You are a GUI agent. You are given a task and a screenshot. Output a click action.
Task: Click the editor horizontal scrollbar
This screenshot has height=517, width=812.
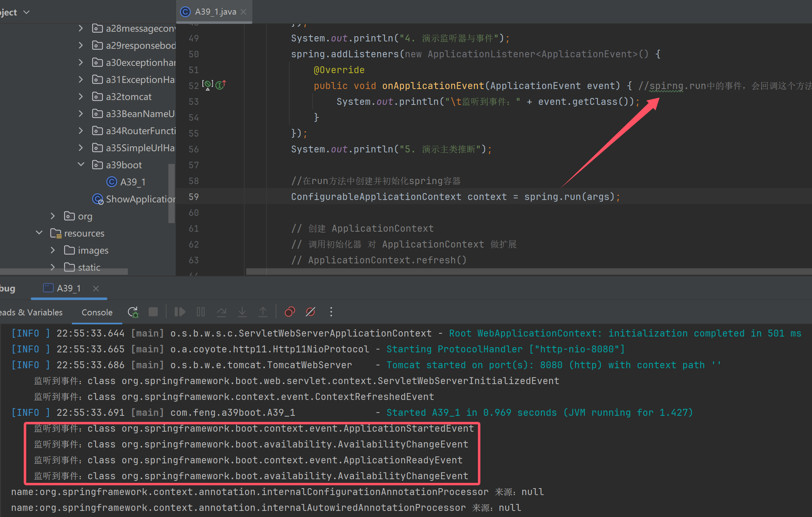click(528, 272)
